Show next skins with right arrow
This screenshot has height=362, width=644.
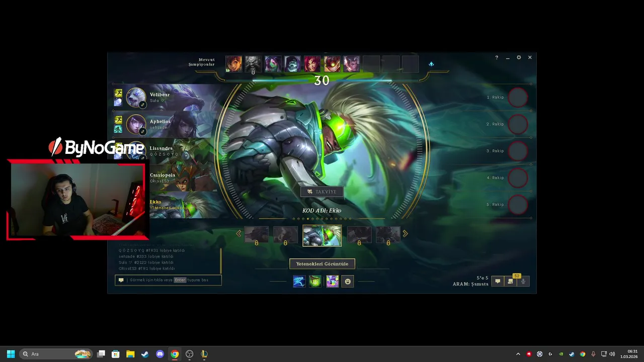coord(405,233)
